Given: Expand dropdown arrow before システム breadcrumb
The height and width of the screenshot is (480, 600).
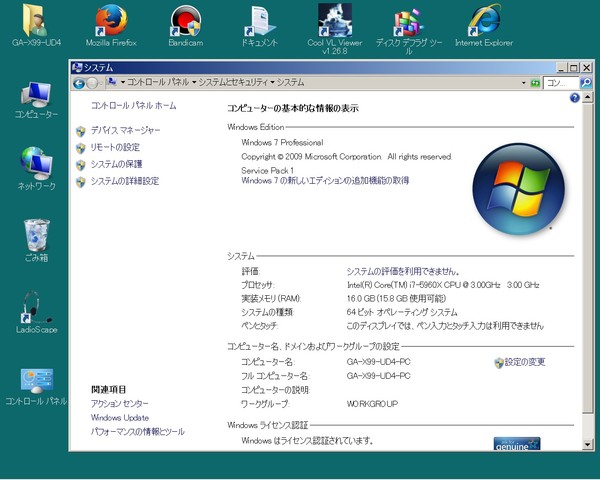Looking at the screenshot, I should pos(272,82).
